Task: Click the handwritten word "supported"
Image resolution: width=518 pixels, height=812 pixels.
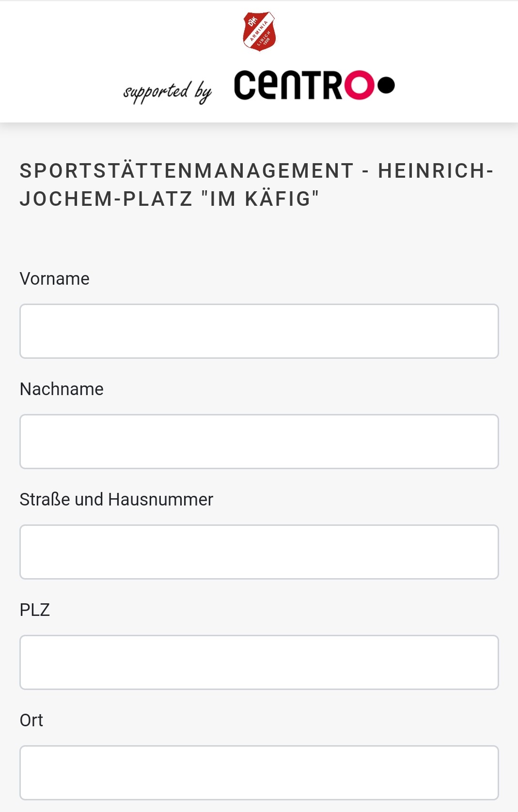Action: [x=157, y=91]
